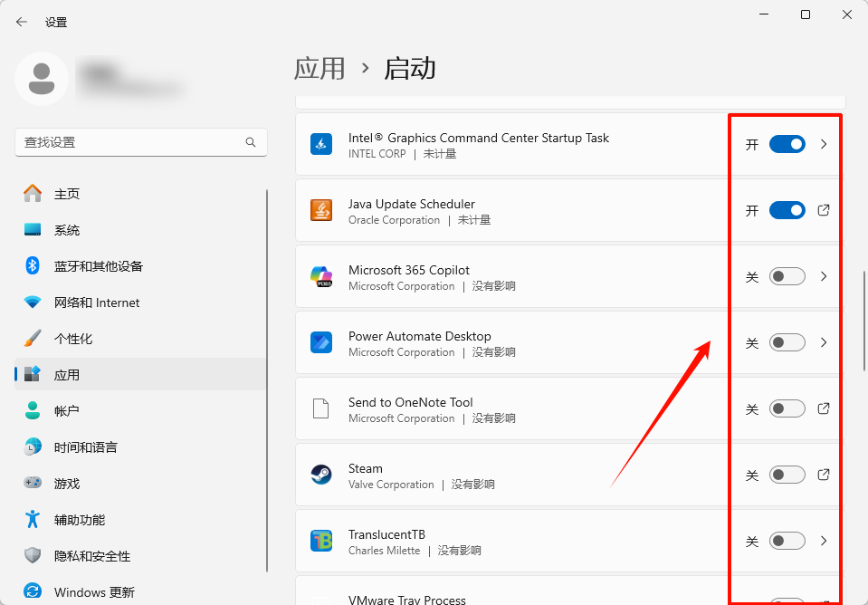Click the Intel Graphics Command Center app icon
This screenshot has width=868, height=605.
pos(321,144)
